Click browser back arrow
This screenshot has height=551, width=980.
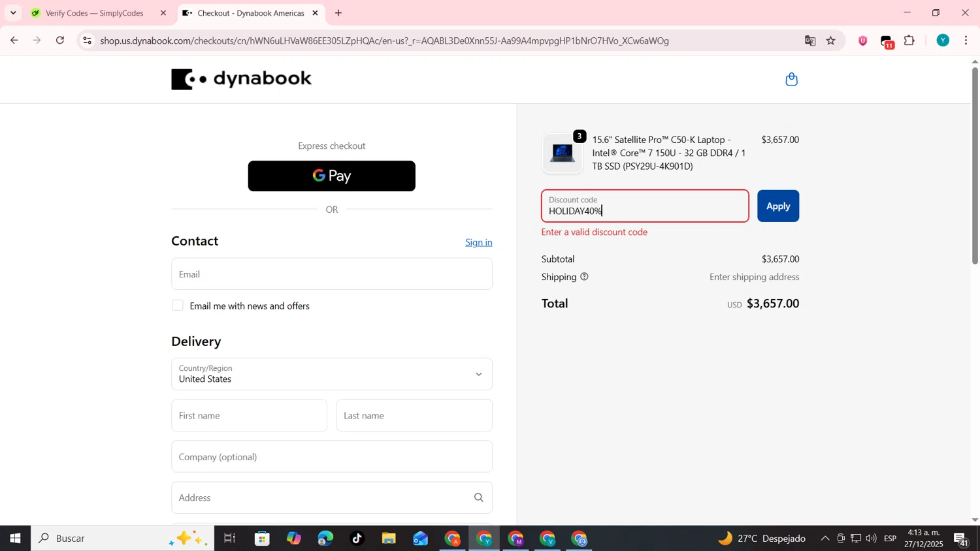(14, 40)
